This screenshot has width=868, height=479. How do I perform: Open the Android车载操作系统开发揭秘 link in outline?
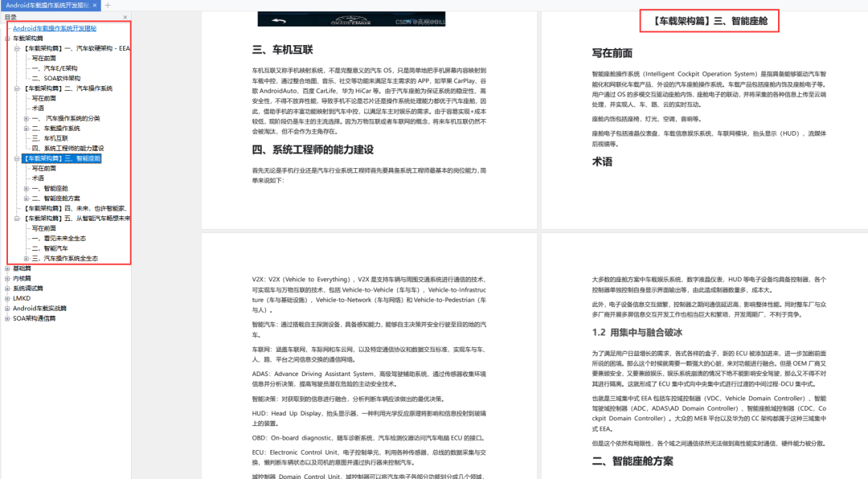click(55, 28)
